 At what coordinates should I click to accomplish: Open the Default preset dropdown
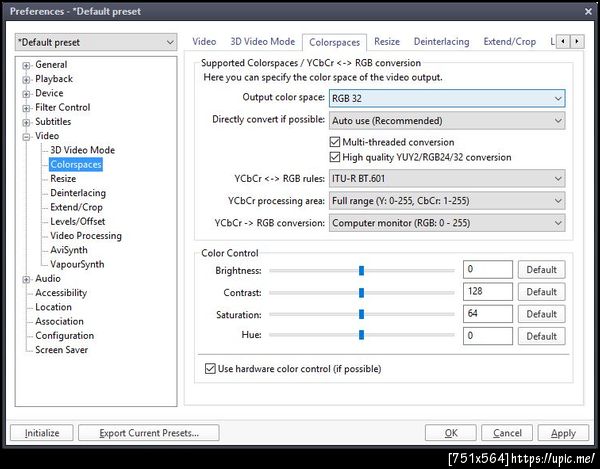(x=96, y=42)
